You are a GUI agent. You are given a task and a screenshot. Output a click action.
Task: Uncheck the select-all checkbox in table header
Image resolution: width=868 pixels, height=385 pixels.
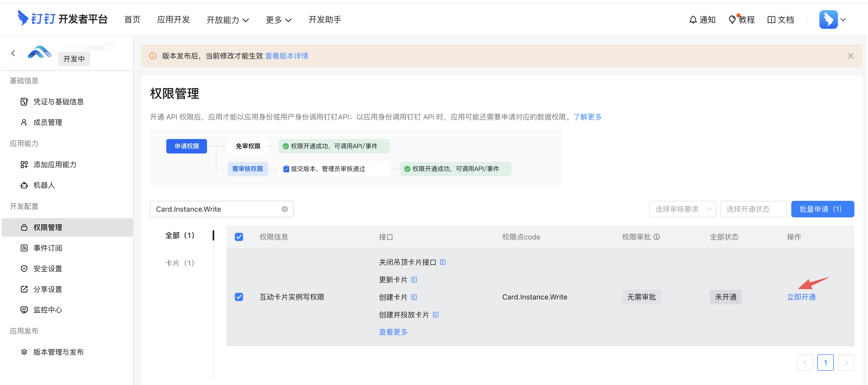tap(239, 237)
